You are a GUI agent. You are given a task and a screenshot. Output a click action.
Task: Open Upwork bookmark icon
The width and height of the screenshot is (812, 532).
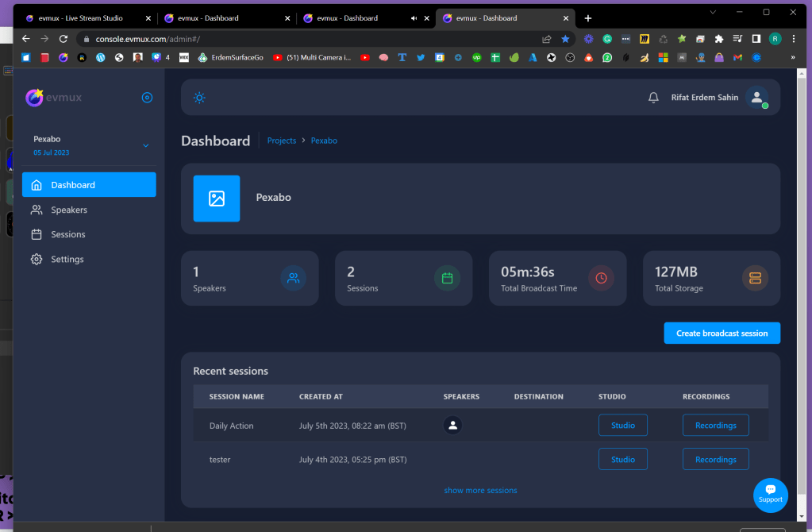click(x=476, y=57)
